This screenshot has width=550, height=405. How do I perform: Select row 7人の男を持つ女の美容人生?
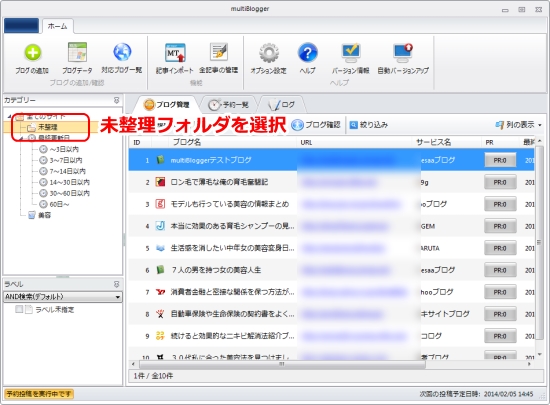tap(331, 270)
